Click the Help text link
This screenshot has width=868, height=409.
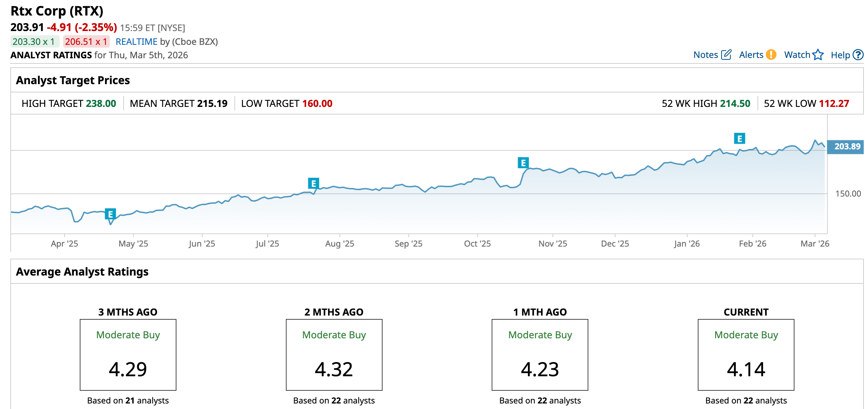(x=840, y=55)
